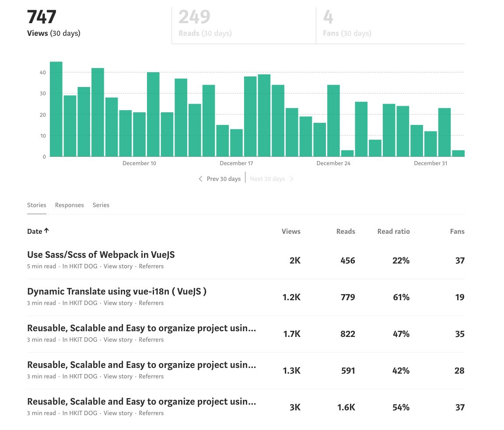The width and height of the screenshot is (504, 430).
Task: Click the Next 30 days right chevron
Action: tap(291, 179)
